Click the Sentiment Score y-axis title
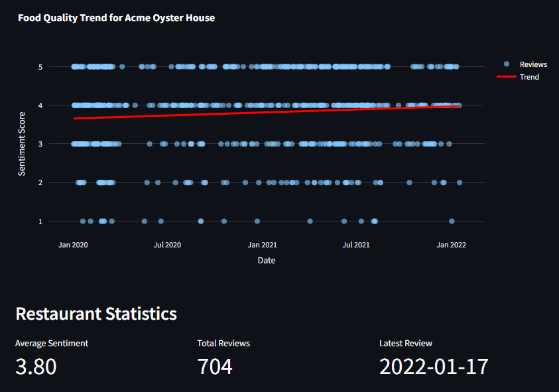 click(22, 144)
